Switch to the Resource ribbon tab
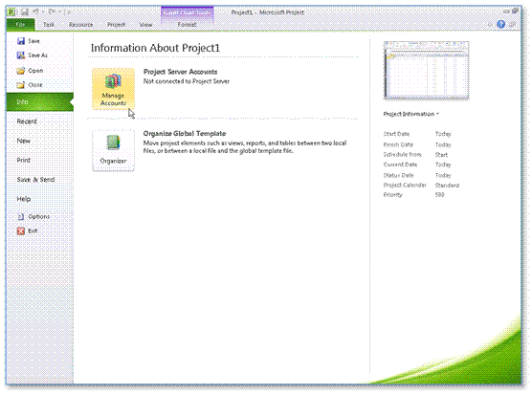Screen dimensions: 532x395 point(80,25)
